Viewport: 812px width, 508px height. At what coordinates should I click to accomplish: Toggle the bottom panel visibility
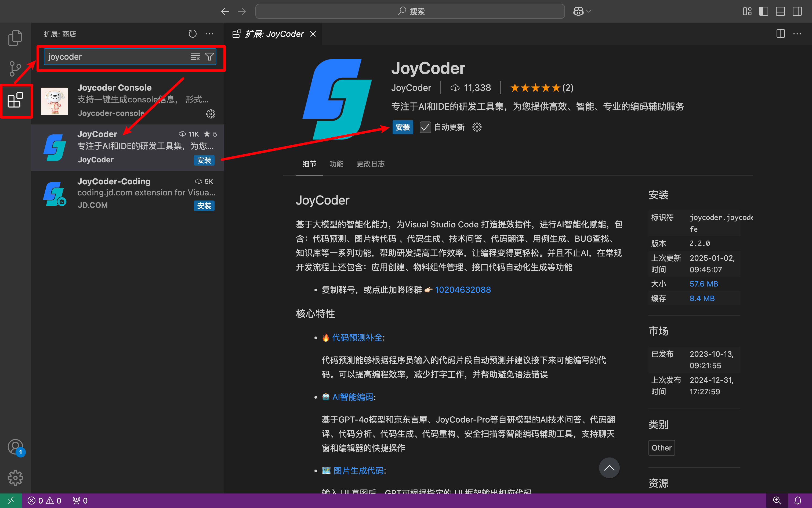pyautogui.click(x=781, y=11)
